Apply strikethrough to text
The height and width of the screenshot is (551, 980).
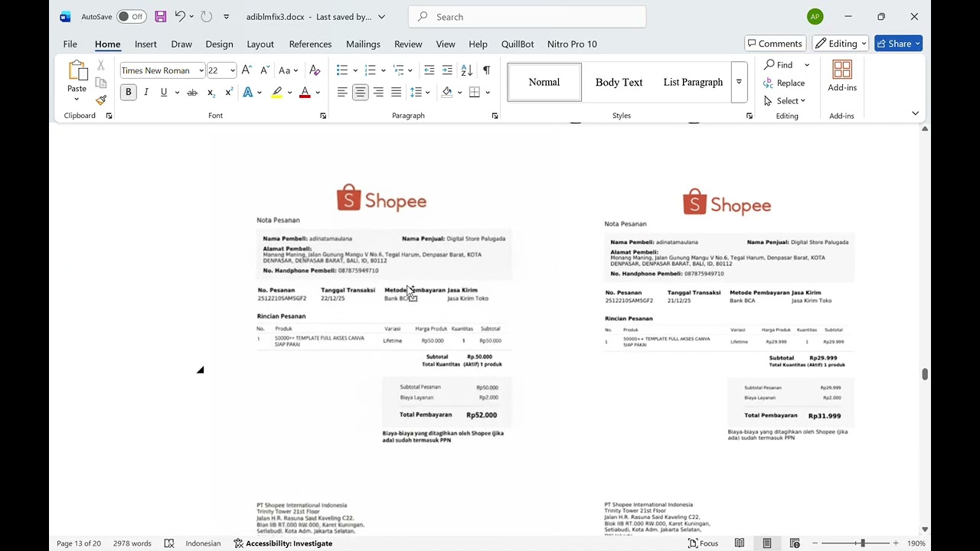point(192,93)
